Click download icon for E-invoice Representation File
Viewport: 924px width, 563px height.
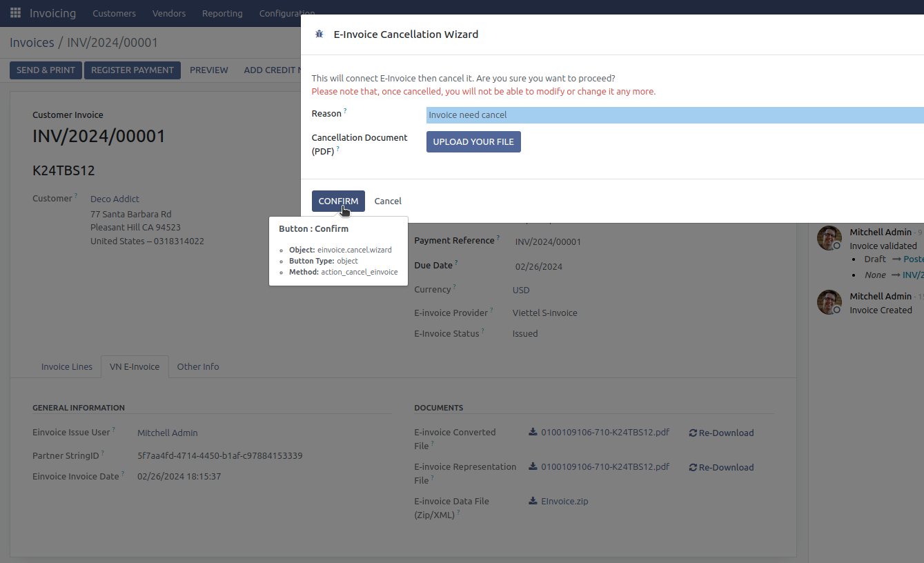pos(533,467)
